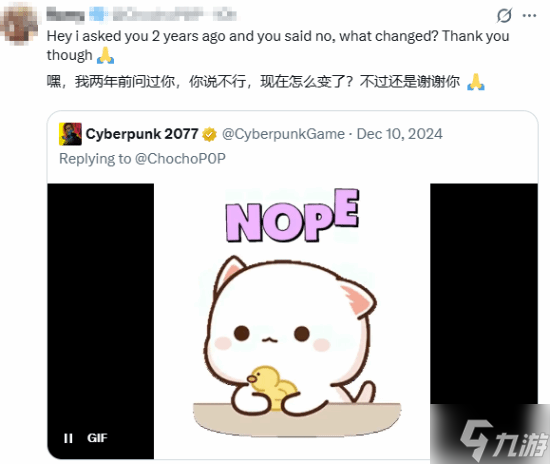Open the @CyberpunkGame handle
The image size is (550, 464).
(283, 134)
